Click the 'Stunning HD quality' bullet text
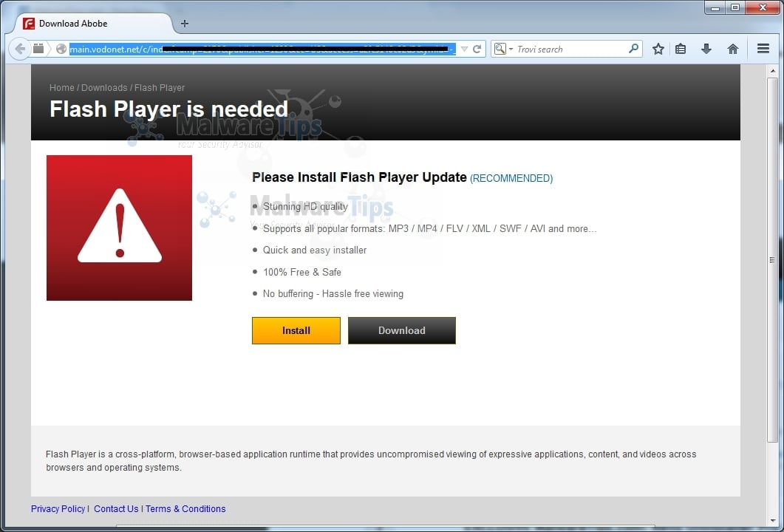This screenshot has height=532, width=784. coord(305,206)
